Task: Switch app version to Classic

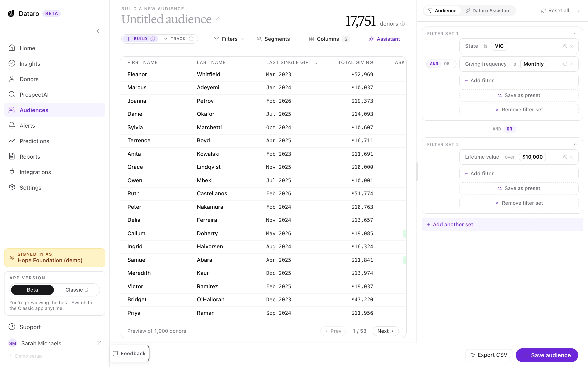Action: (x=77, y=290)
